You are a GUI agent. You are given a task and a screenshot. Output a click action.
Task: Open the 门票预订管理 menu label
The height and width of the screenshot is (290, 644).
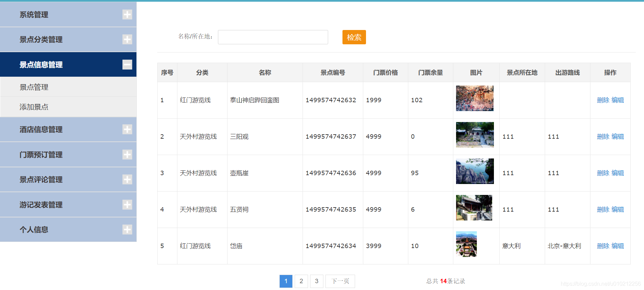pyautogui.click(x=41, y=155)
